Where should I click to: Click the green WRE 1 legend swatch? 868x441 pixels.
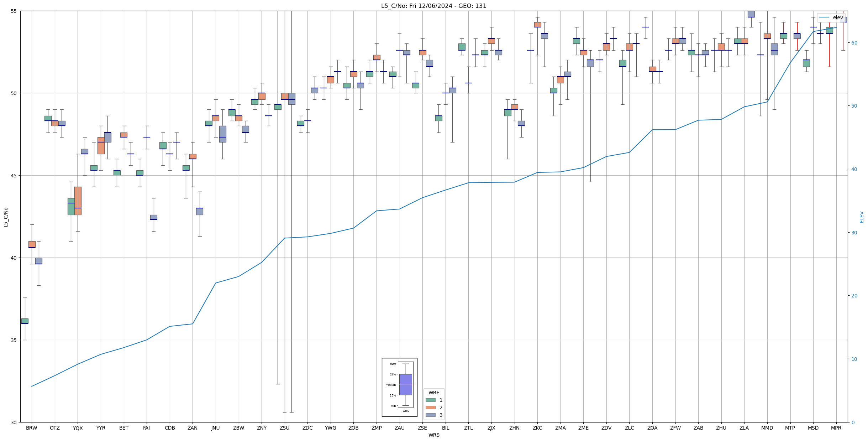[x=430, y=400]
